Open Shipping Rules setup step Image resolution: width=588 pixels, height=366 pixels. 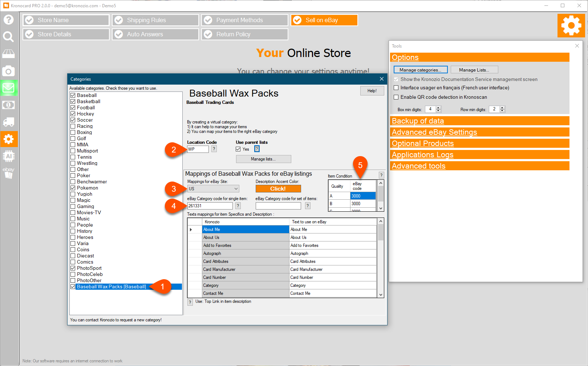point(155,20)
